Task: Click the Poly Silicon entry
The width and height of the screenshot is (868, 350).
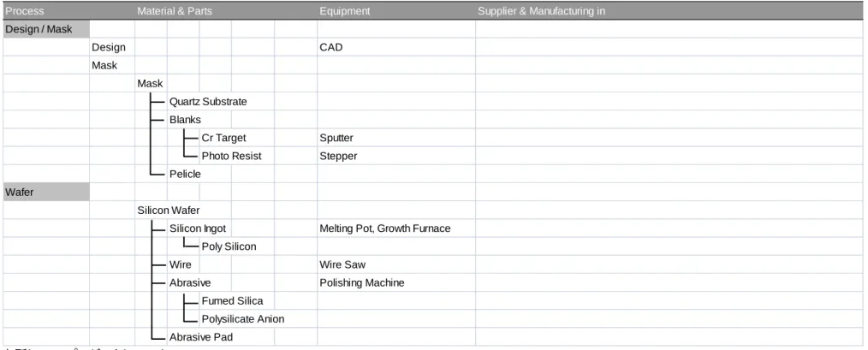Action: (x=229, y=246)
